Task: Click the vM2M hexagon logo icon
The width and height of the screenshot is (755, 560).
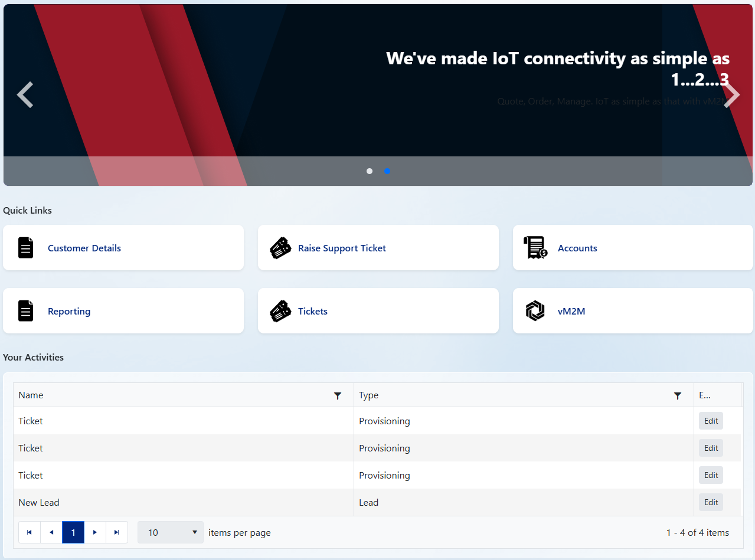Action: [535, 310]
